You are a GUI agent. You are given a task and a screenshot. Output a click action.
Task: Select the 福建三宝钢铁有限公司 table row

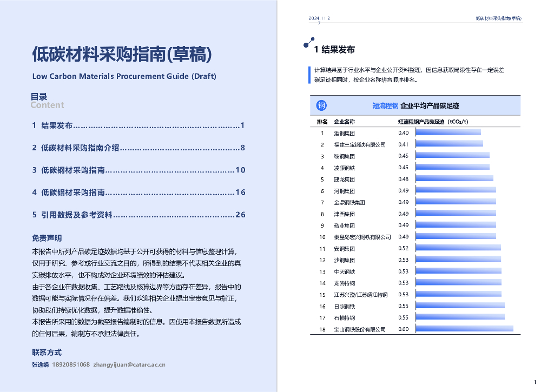360,144
